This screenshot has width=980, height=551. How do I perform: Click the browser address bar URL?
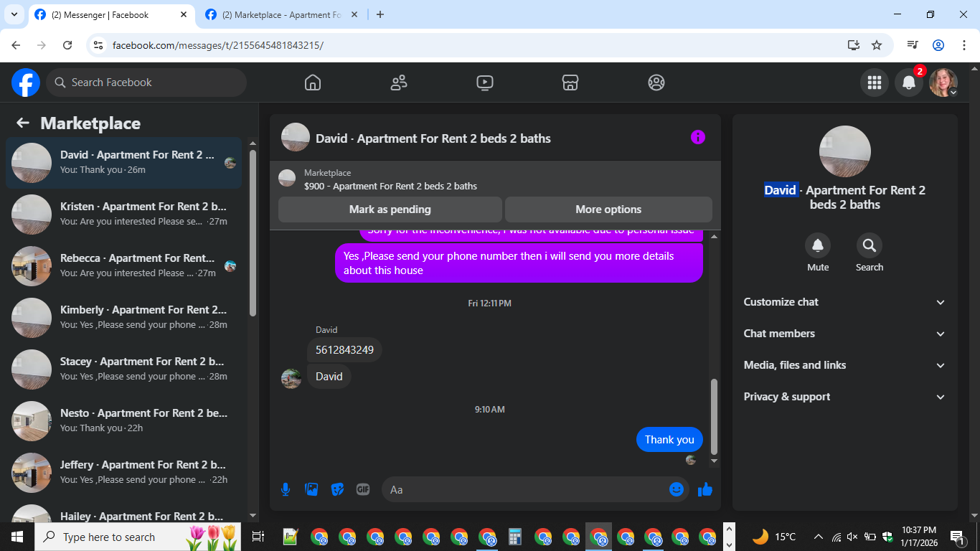(x=218, y=45)
